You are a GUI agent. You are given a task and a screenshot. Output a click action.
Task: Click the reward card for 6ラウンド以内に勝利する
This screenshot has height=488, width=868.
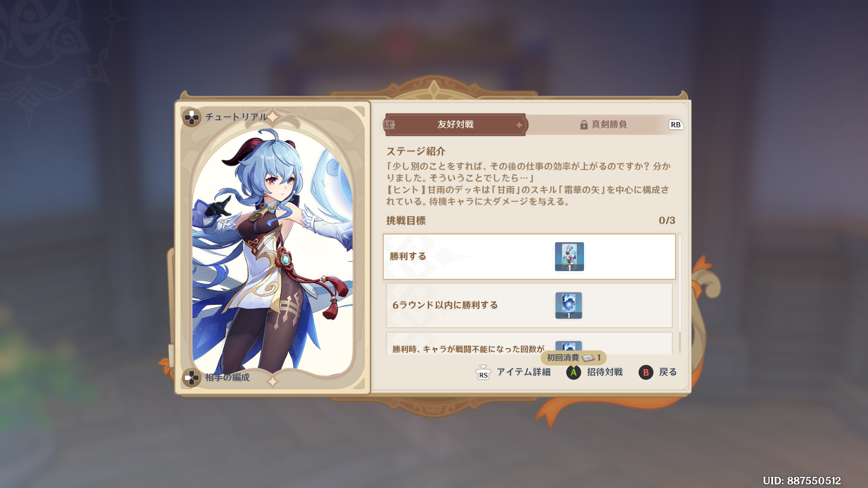click(569, 305)
